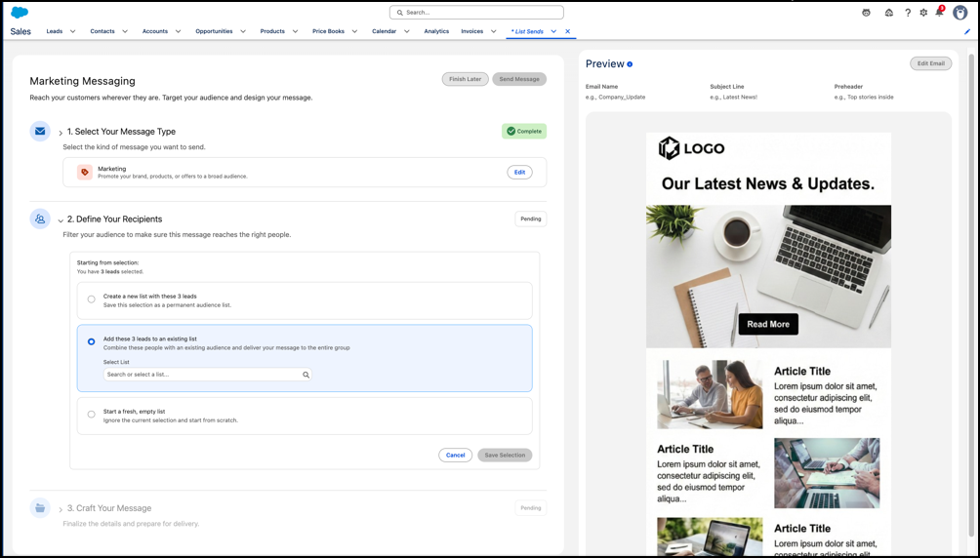Open the Price Books tab dropdown arrow
Image resolution: width=980 pixels, height=558 pixels.
(355, 31)
